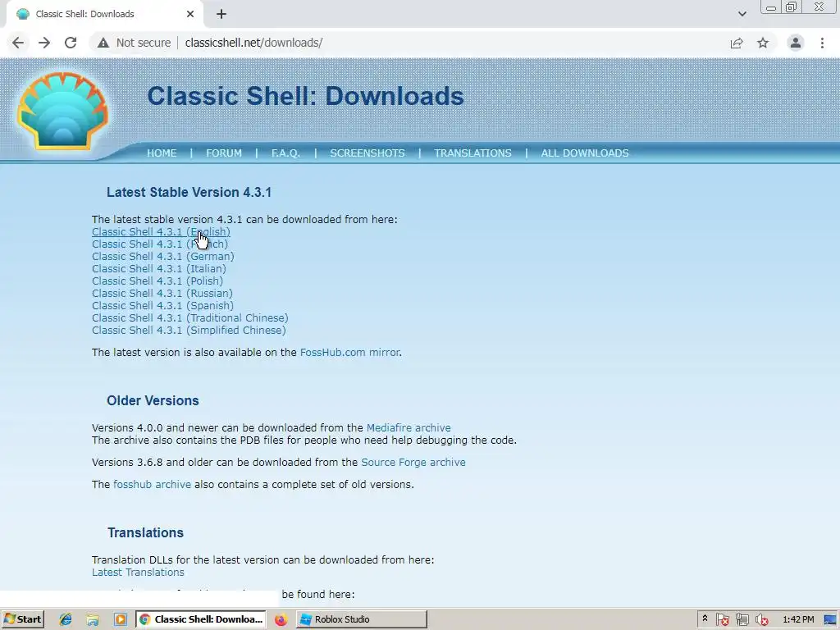Click the Translations heading
This screenshot has height=630, width=840.
click(x=146, y=532)
